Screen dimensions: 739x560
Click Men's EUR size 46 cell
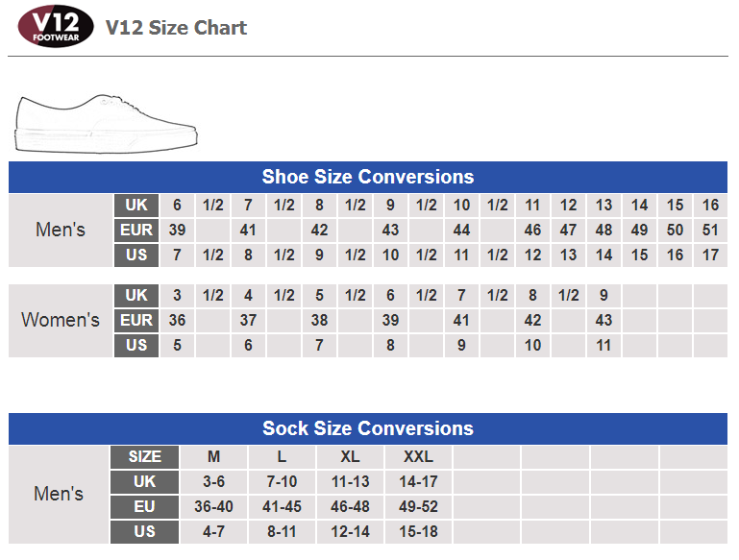[532, 231]
